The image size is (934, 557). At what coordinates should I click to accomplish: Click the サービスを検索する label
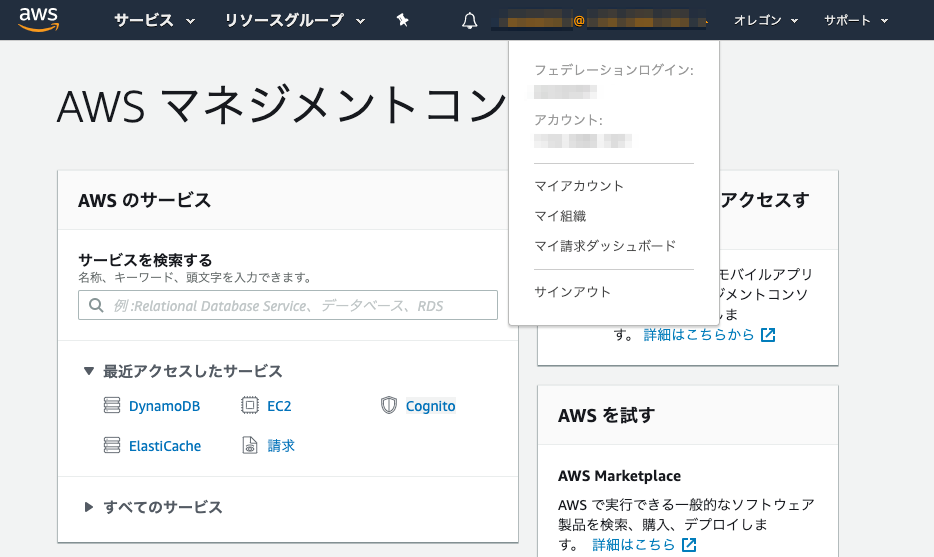point(145,260)
